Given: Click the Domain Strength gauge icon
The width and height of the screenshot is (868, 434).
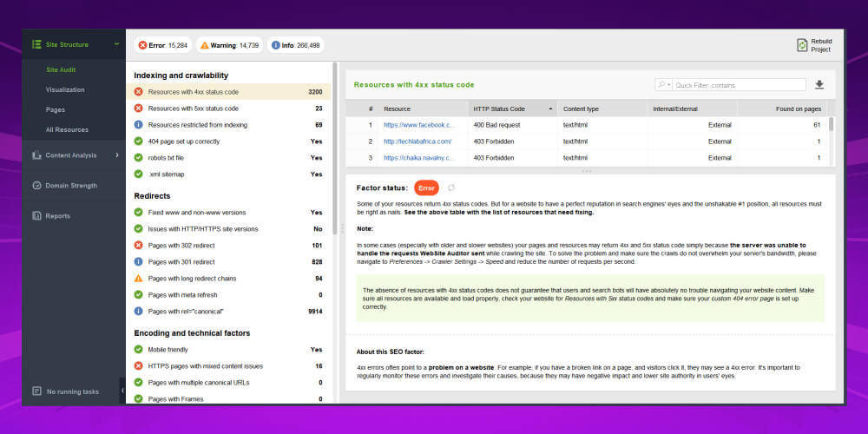Looking at the screenshot, I should tap(36, 186).
